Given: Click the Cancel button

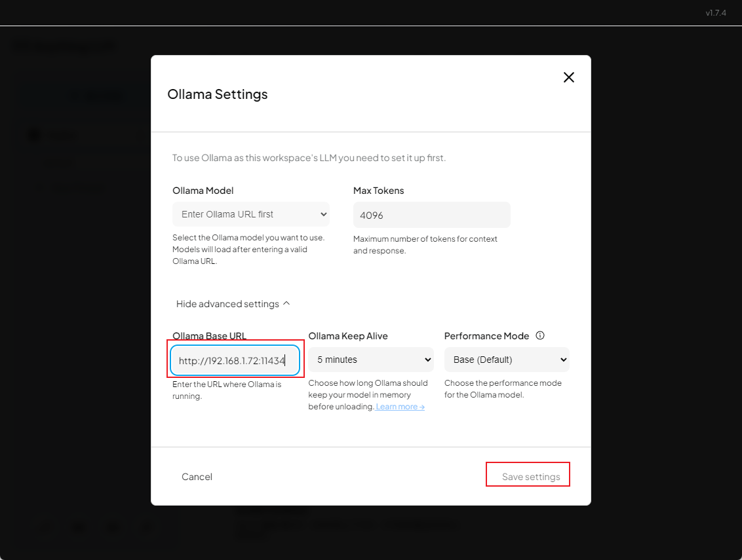Looking at the screenshot, I should coord(197,477).
